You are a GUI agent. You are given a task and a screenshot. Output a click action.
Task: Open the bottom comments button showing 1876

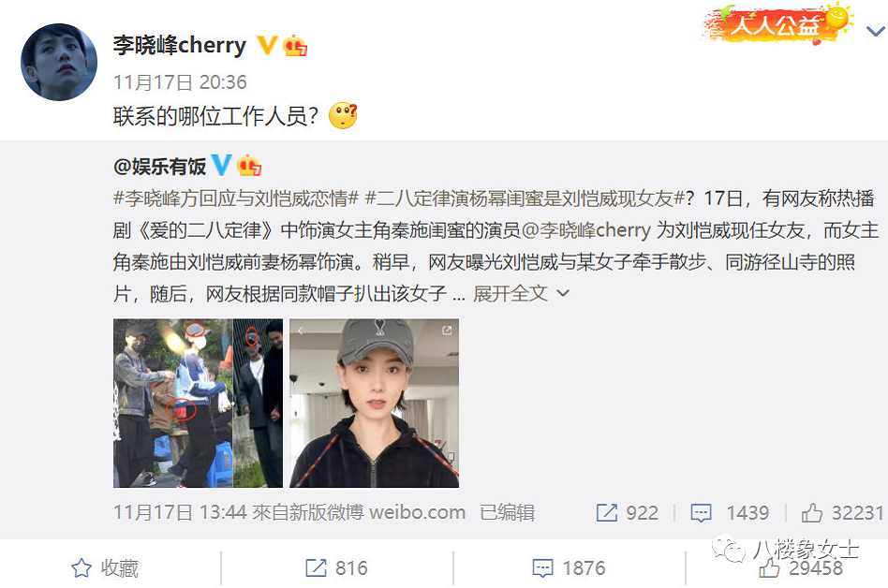point(569,567)
